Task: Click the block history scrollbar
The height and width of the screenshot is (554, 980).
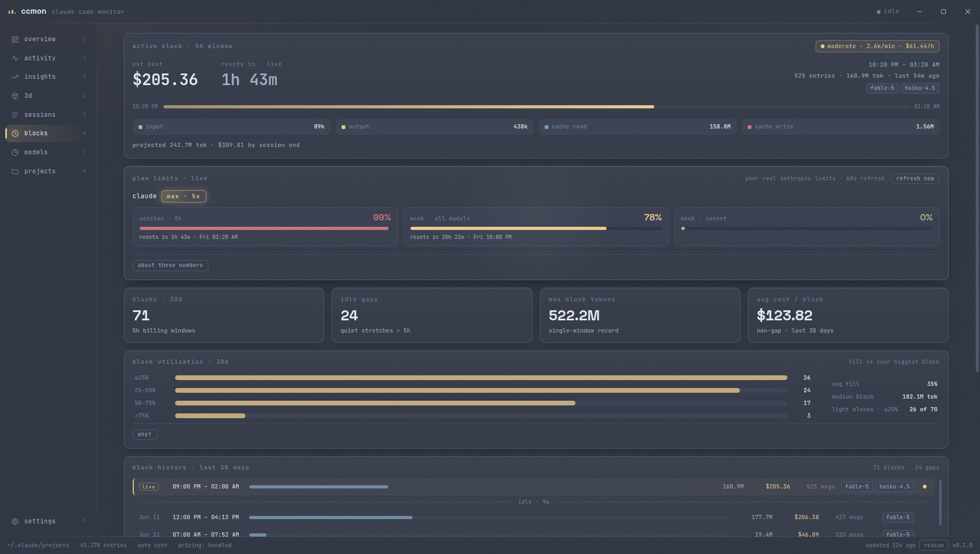Action: coord(940,502)
